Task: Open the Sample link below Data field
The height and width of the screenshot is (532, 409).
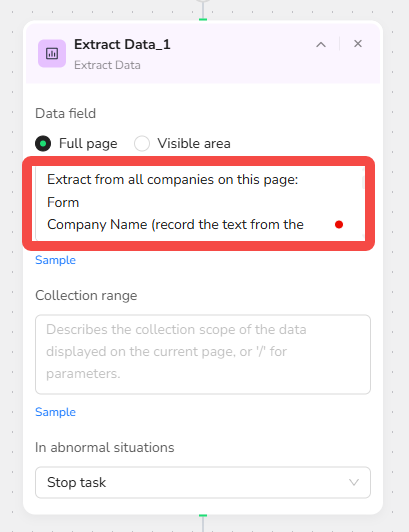Action: tap(55, 260)
